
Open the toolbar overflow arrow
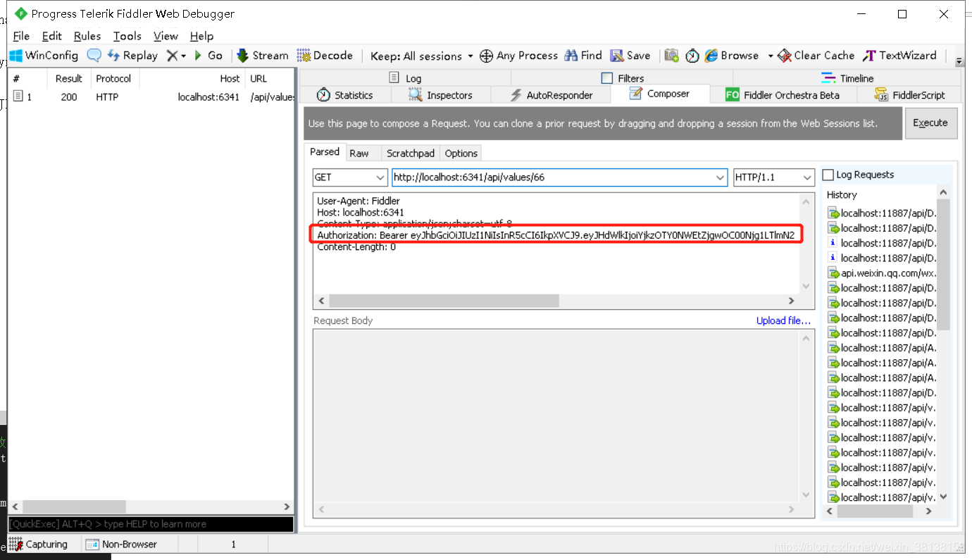(959, 62)
